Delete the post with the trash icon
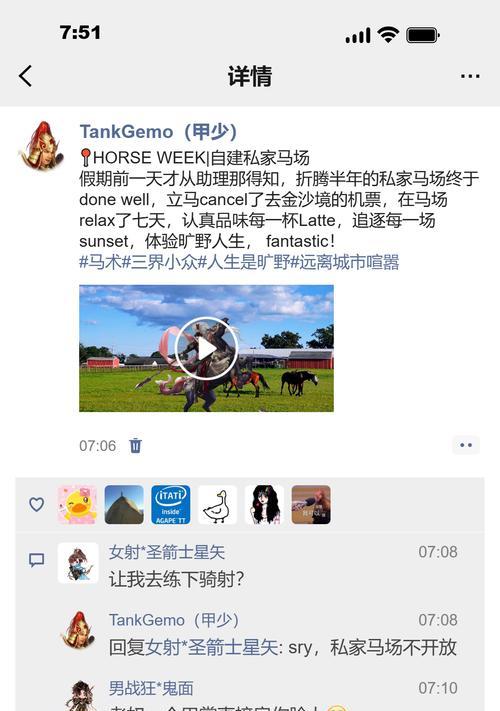500x711 pixels. pos(135,446)
